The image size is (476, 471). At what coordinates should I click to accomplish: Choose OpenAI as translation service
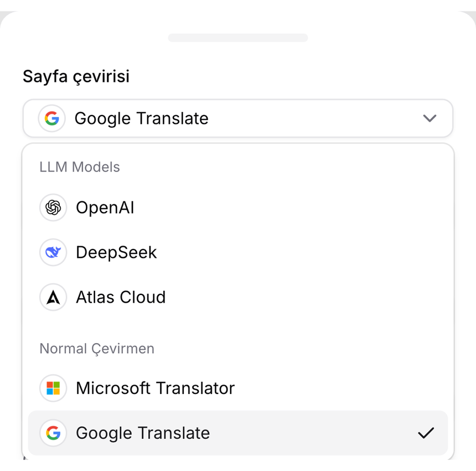238,208
